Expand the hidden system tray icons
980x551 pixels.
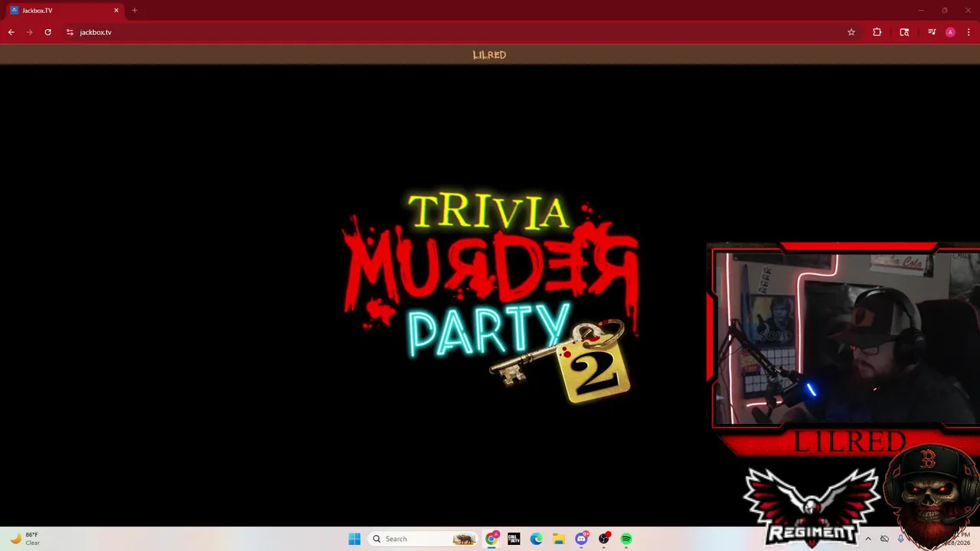click(x=867, y=539)
